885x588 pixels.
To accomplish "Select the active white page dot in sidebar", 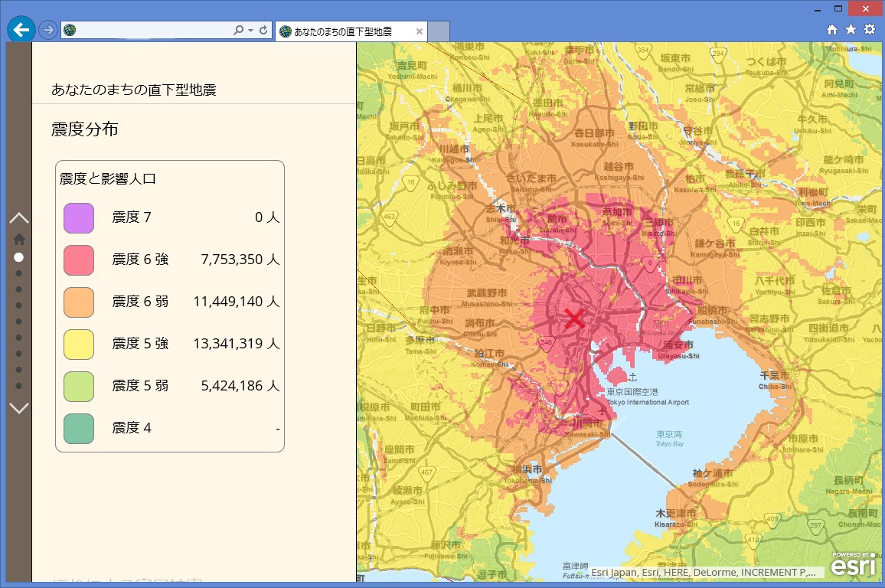I will [19, 257].
